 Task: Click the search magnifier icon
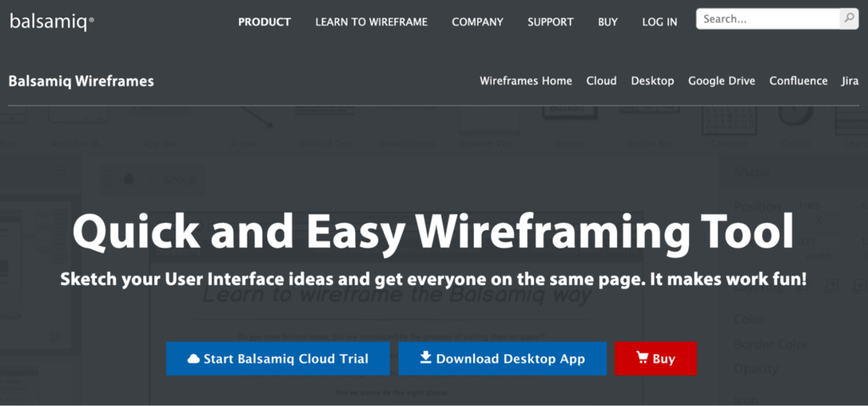(x=848, y=18)
